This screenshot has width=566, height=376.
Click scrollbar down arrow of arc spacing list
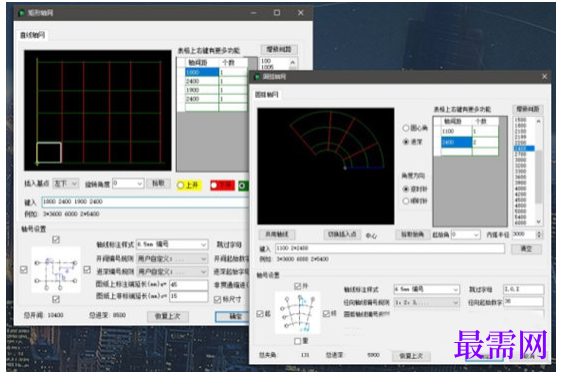pyautogui.click(x=539, y=222)
